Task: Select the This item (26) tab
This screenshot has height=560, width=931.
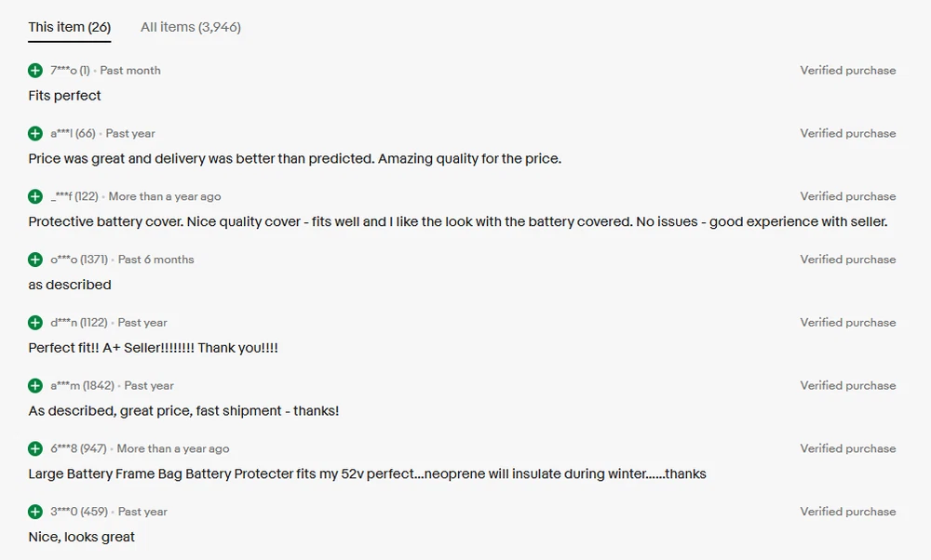Action: pos(70,27)
